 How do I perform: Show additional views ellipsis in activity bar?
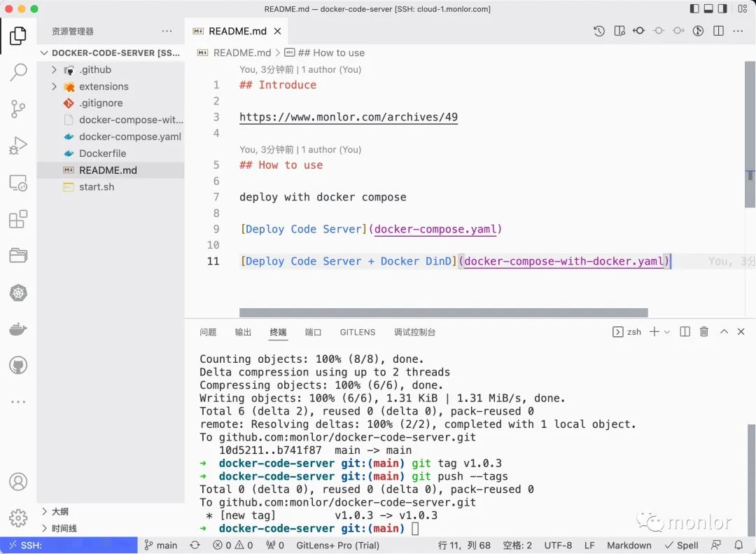coord(17,401)
